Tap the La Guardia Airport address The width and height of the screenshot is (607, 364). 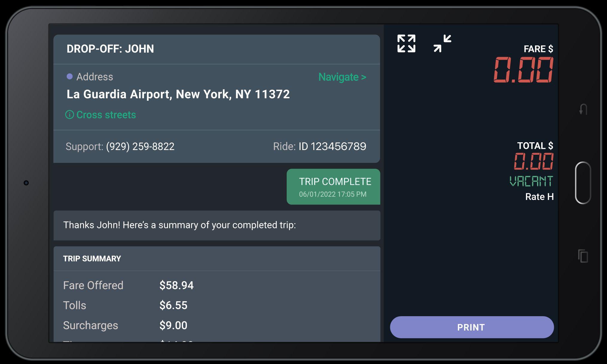coord(178,94)
